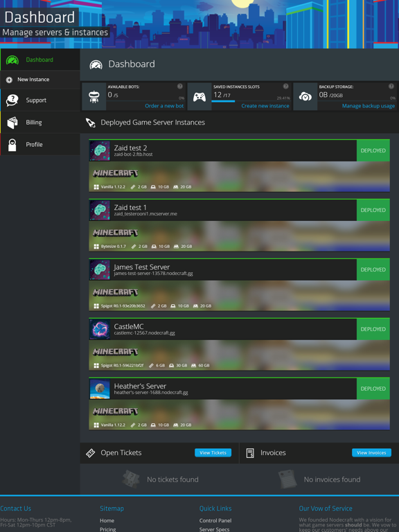399x532 pixels.
Task: Click the Minecraft logo on CastleMC card
Action: coord(116,352)
